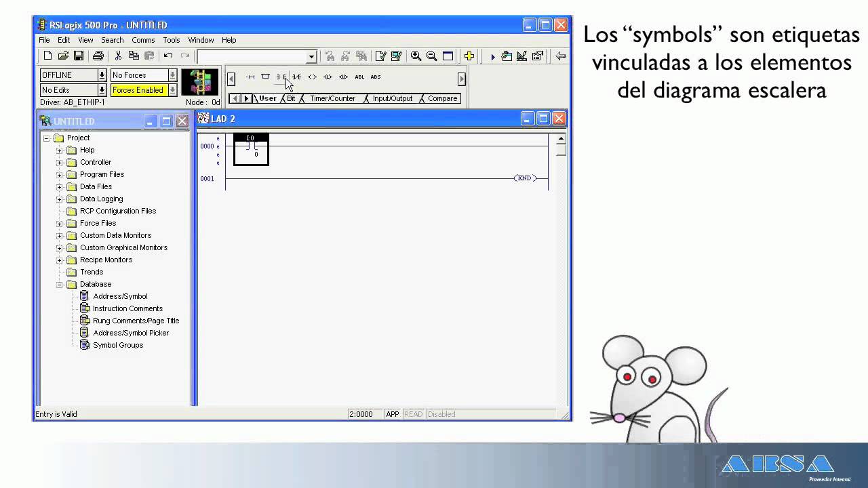Viewport: 868px width, 488px height.
Task: Click the Copy icon in toolbar
Action: coord(134,56)
